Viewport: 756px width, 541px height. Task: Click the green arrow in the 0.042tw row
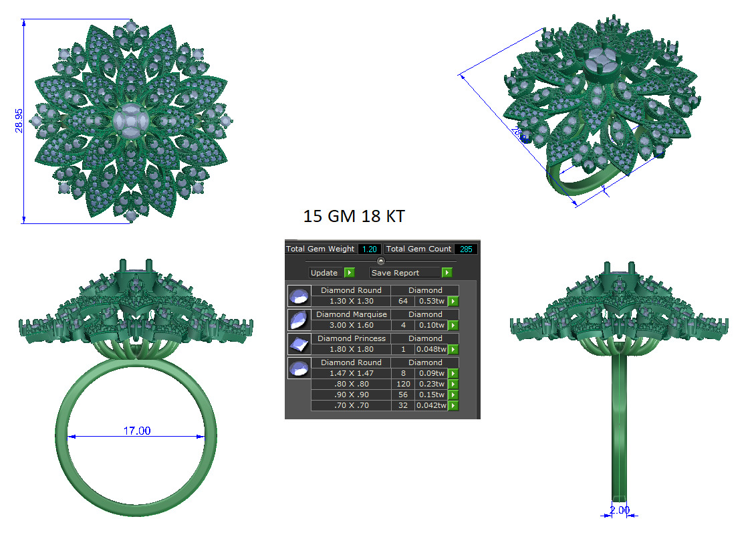pos(453,405)
